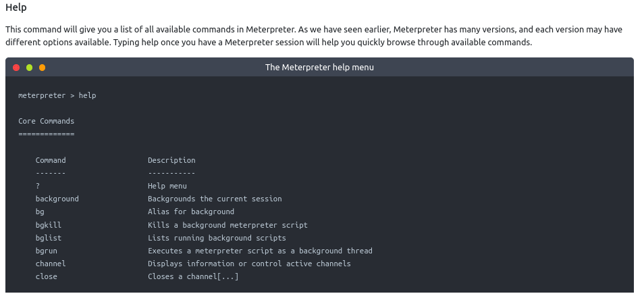Click 'Kills a background meterpreter script'
Screen dimensions: 644x298
click(227, 225)
